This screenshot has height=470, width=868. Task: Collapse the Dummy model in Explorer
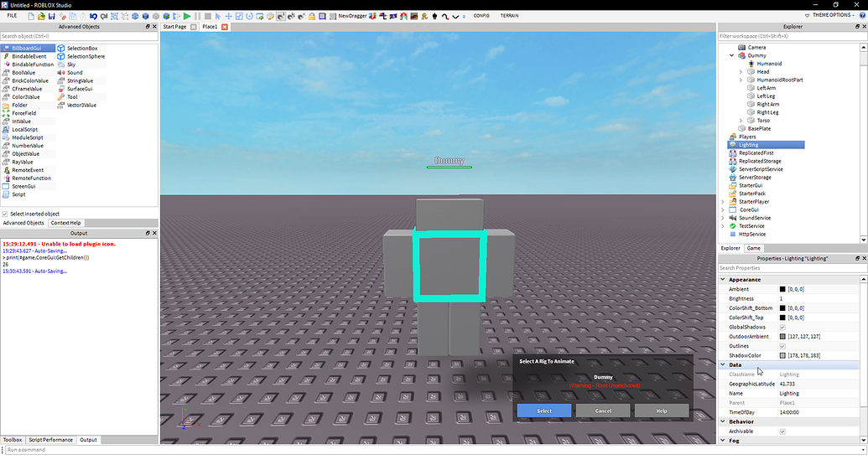click(732, 55)
